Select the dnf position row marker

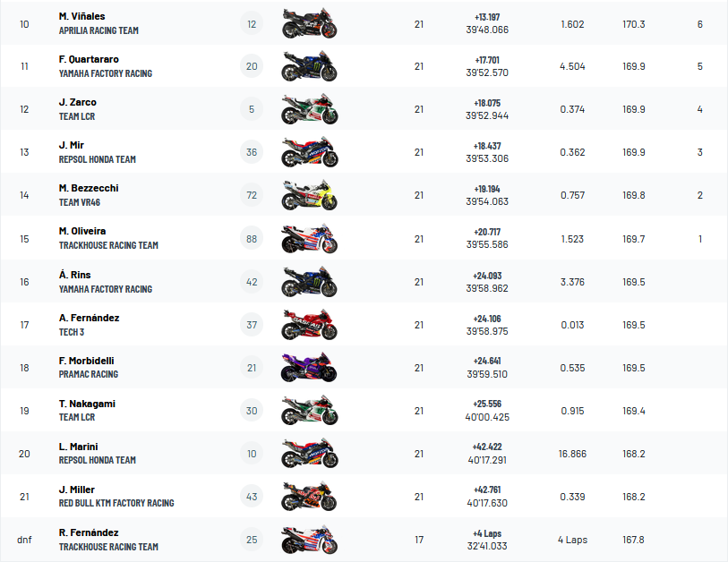click(24, 540)
